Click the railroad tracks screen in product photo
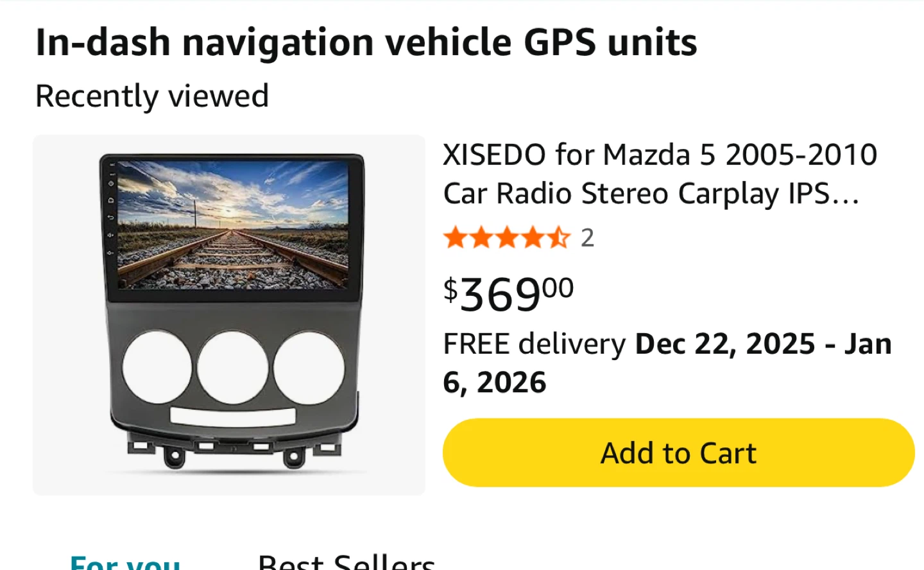Screen dimensions: 924x570 [x=232, y=225]
